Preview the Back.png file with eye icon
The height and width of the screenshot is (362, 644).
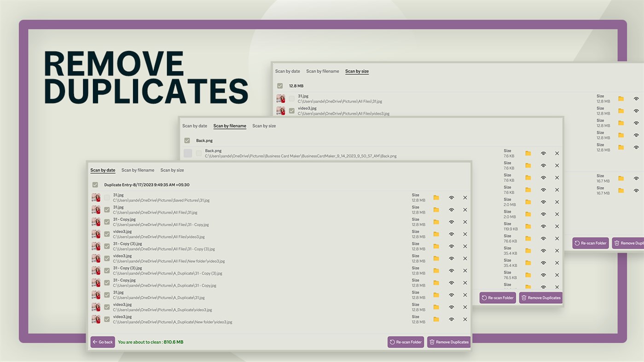[543, 153]
